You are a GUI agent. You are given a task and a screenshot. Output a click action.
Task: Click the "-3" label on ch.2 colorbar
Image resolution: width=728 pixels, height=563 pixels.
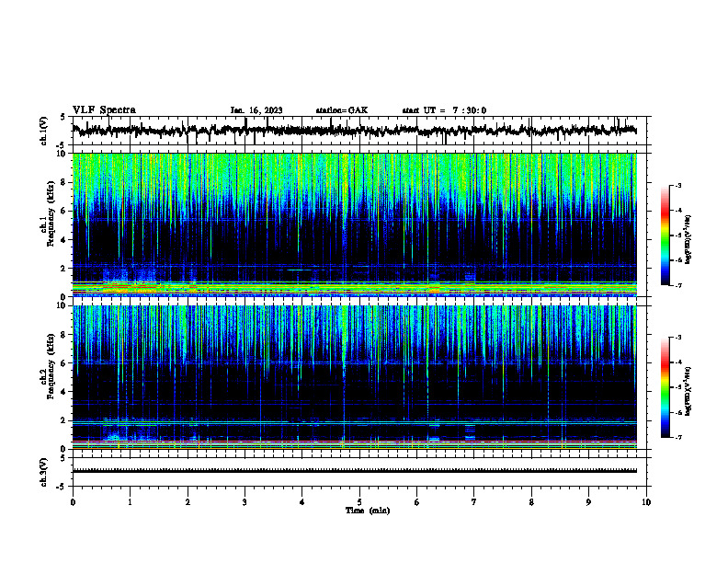pyautogui.click(x=677, y=338)
